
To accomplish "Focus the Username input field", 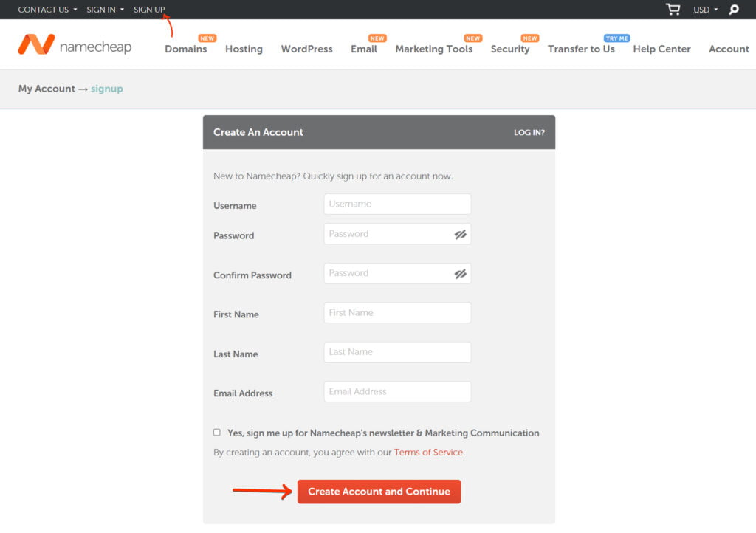I will click(397, 204).
